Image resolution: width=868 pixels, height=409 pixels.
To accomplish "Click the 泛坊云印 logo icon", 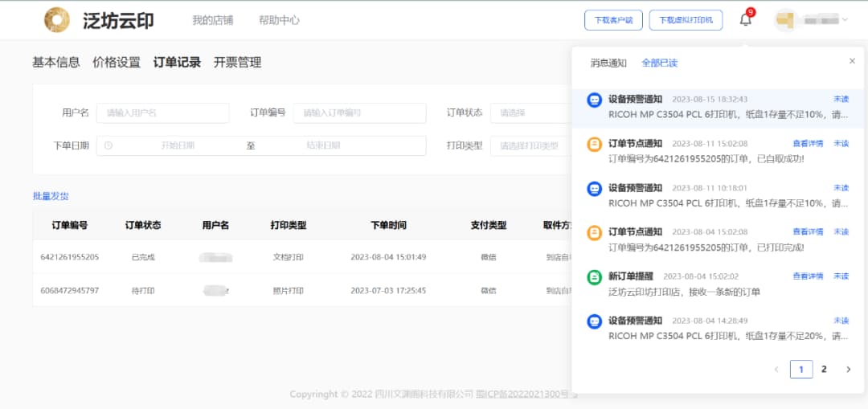I will click(56, 20).
